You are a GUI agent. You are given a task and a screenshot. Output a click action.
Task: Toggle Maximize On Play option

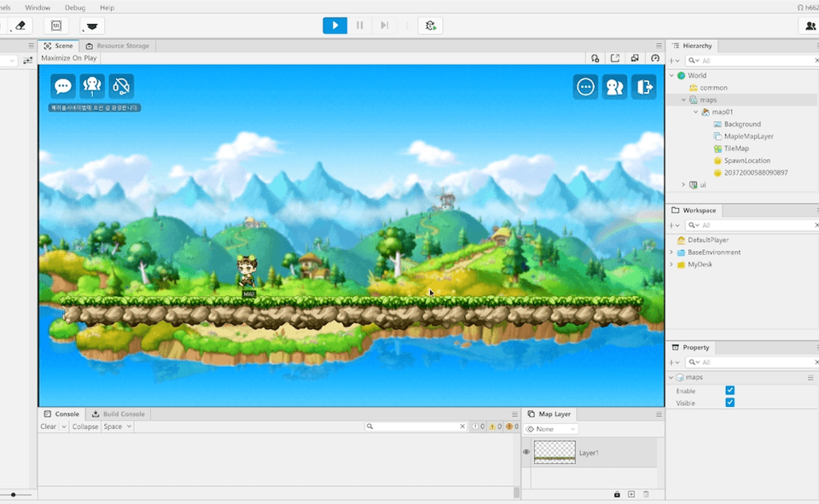click(x=69, y=58)
